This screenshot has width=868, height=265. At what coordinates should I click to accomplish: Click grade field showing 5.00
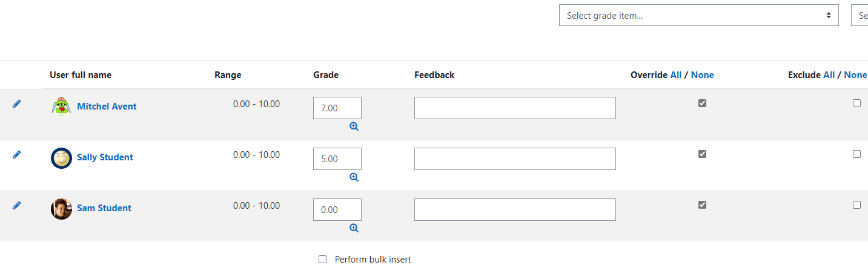click(x=337, y=159)
